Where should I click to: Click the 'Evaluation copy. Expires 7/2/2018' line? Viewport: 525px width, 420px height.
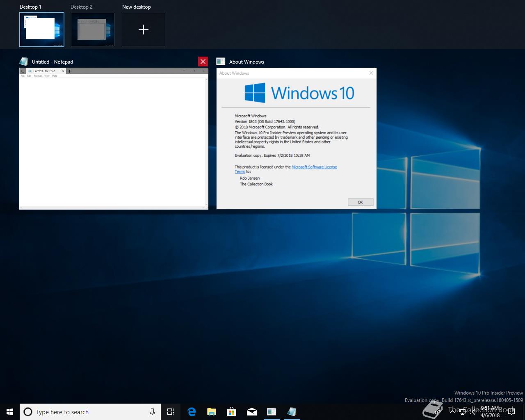click(272, 155)
